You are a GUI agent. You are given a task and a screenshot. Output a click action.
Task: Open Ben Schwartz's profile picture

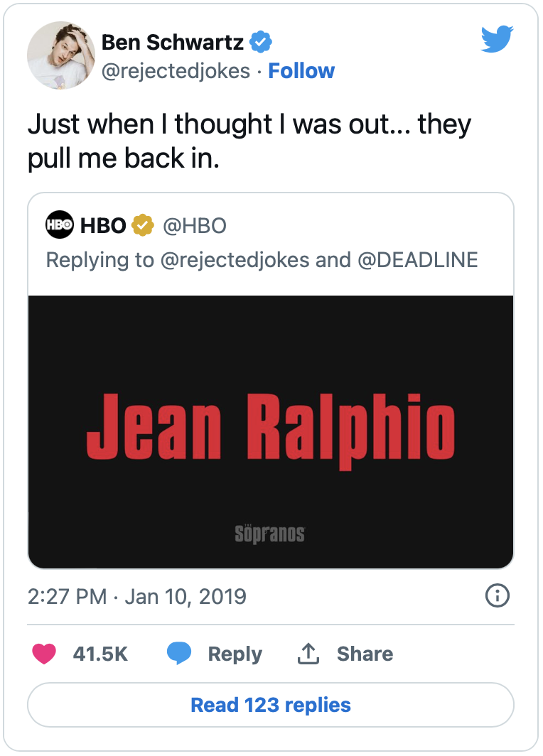(61, 55)
